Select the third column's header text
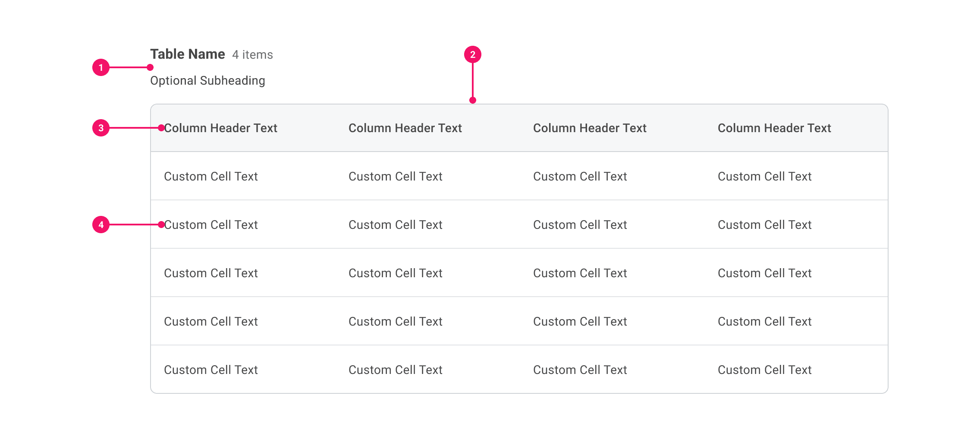This screenshot has width=980, height=437. 590,128
